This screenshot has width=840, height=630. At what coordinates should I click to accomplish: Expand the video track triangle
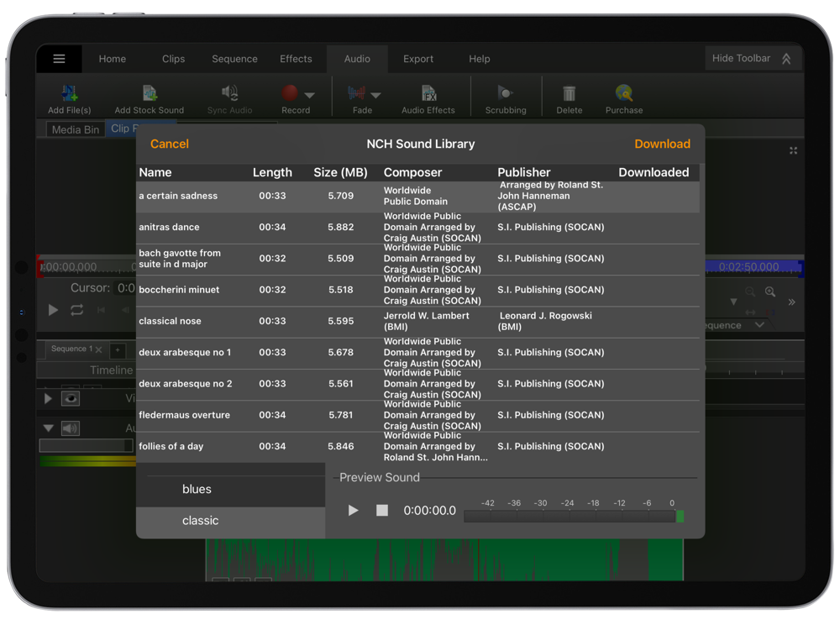click(x=48, y=398)
